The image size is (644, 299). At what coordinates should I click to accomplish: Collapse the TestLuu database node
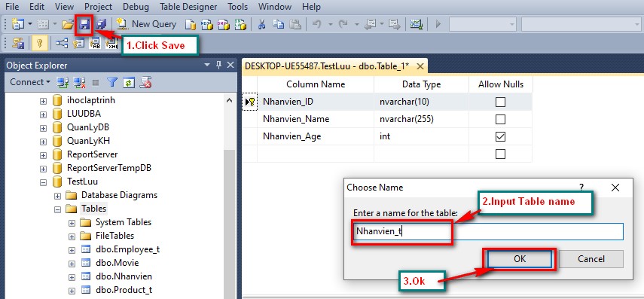coord(43,182)
